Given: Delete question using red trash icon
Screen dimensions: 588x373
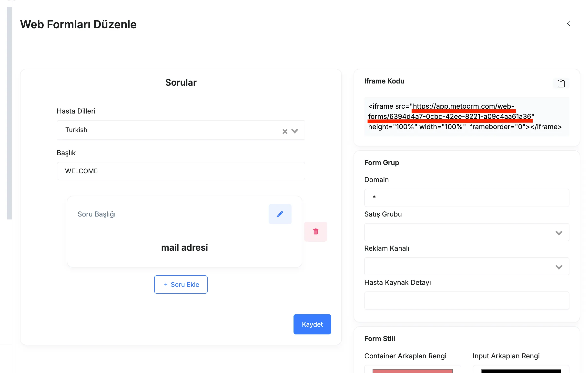Looking at the screenshot, I should [315, 231].
